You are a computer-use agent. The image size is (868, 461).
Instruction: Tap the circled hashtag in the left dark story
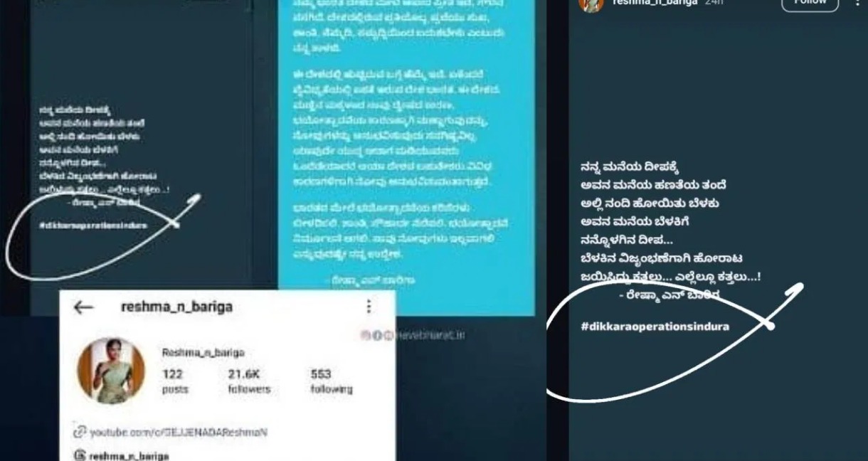pyautogui.click(x=93, y=225)
